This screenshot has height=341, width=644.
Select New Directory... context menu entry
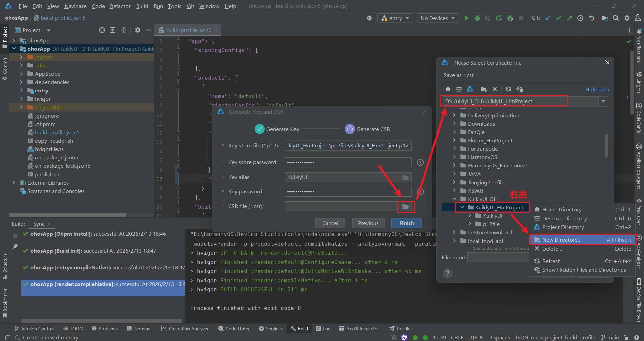pos(583,240)
